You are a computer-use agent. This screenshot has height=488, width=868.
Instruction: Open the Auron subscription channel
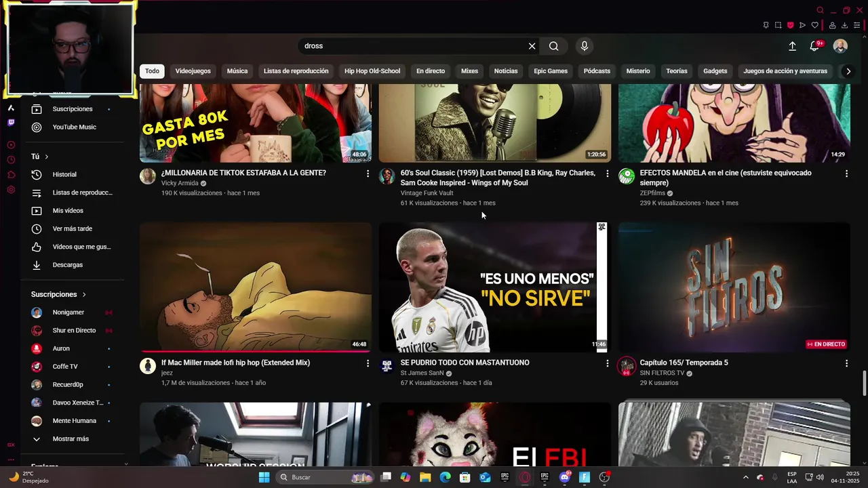tap(61, 348)
